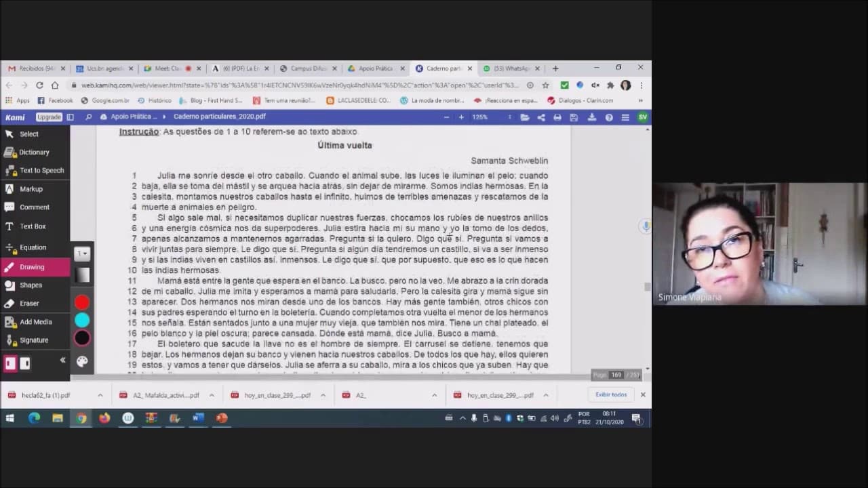
Task: Open Word from the taskbar
Action: [197, 418]
